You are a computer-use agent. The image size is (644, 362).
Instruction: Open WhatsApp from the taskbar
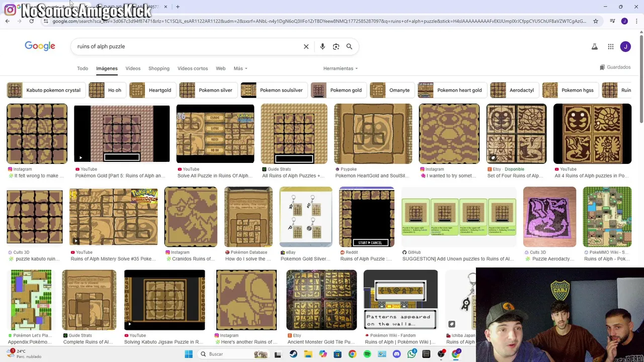[x=412, y=354]
